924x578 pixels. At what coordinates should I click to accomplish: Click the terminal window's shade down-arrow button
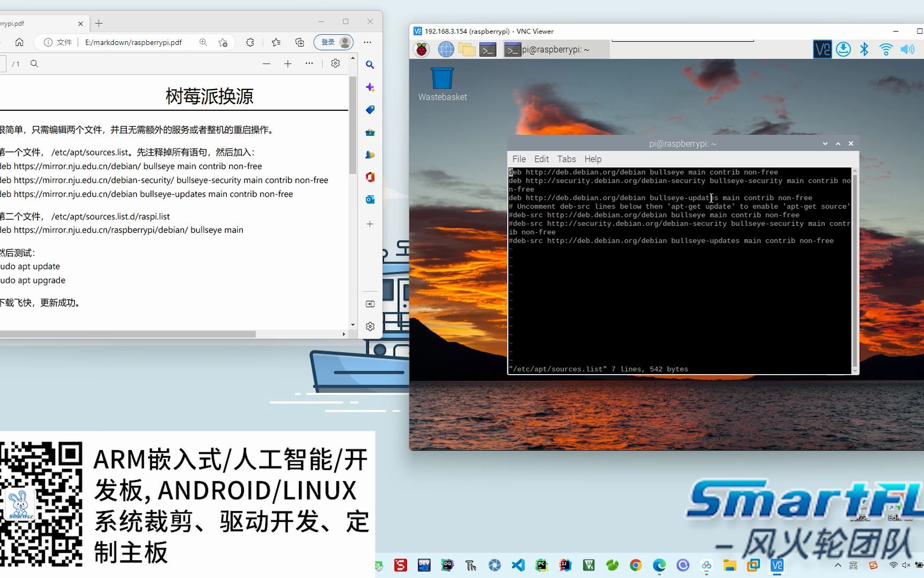coord(825,143)
